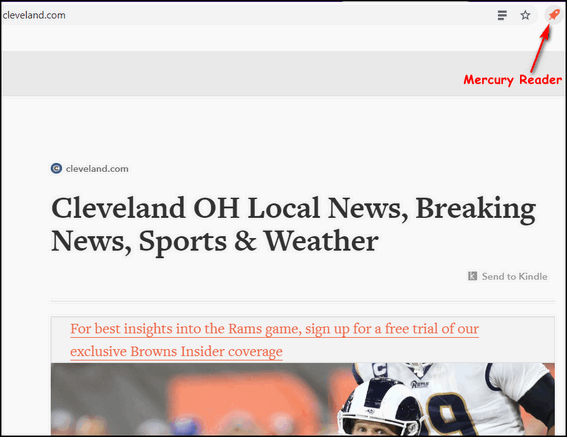The width and height of the screenshot is (567, 437).
Task: Click the Rams player's helmet in photo
Action: pos(379,407)
